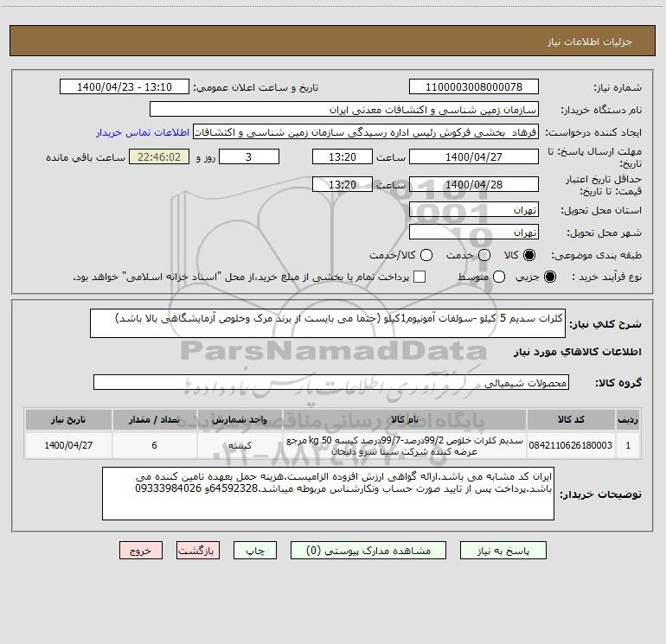Click the response deadline date 1400/04/27 field
666x644 pixels.
pyautogui.click(x=474, y=156)
